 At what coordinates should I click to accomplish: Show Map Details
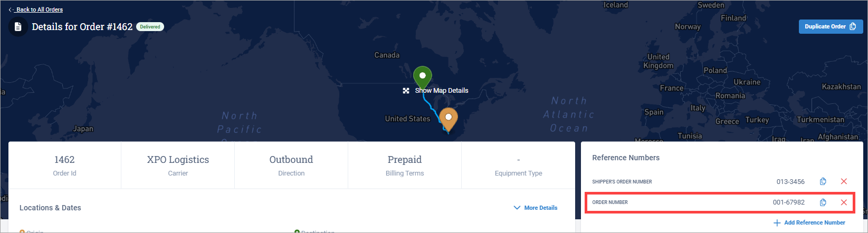pyautogui.click(x=442, y=91)
